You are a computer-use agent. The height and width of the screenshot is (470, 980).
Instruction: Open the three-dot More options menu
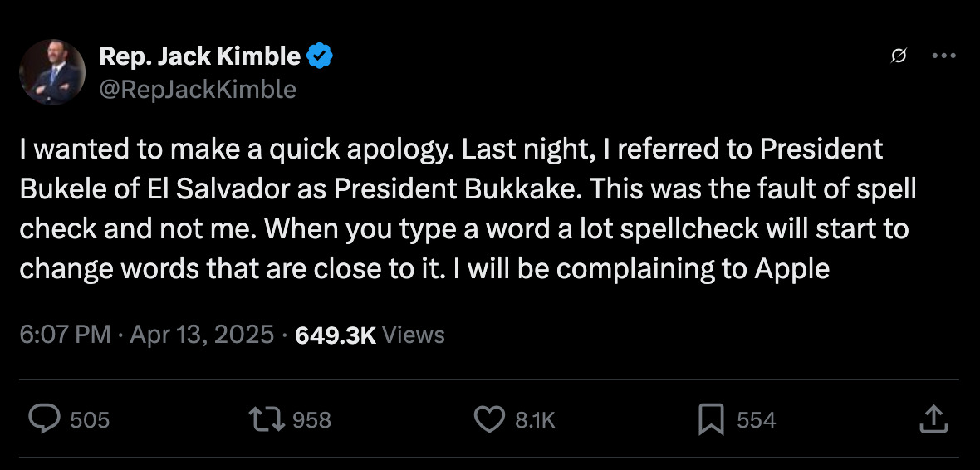point(944,56)
